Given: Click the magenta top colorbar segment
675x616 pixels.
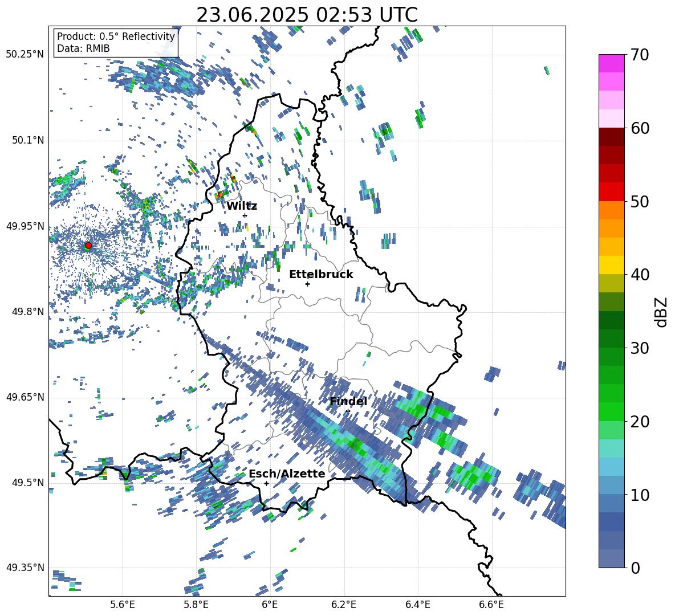Looking at the screenshot, I should pos(612,63).
